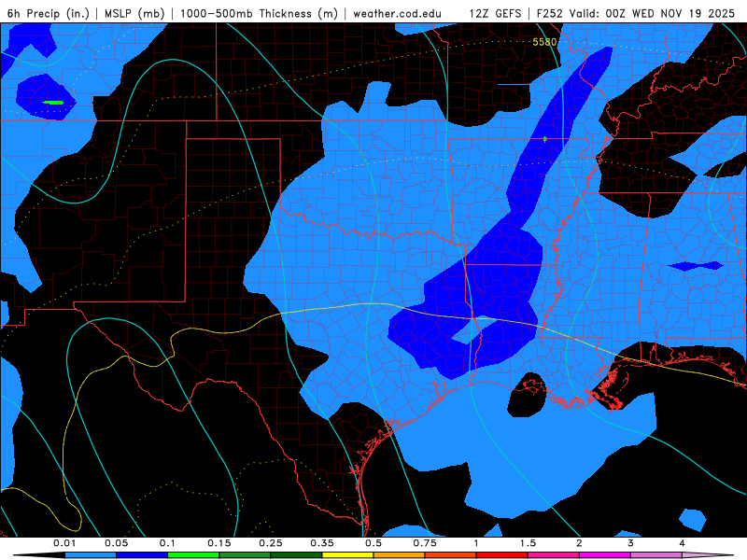Viewport: 747px width, 560px height.
Task: Click the '12Z GEFS' model run label
Action: pyautogui.click(x=496, y=13)
